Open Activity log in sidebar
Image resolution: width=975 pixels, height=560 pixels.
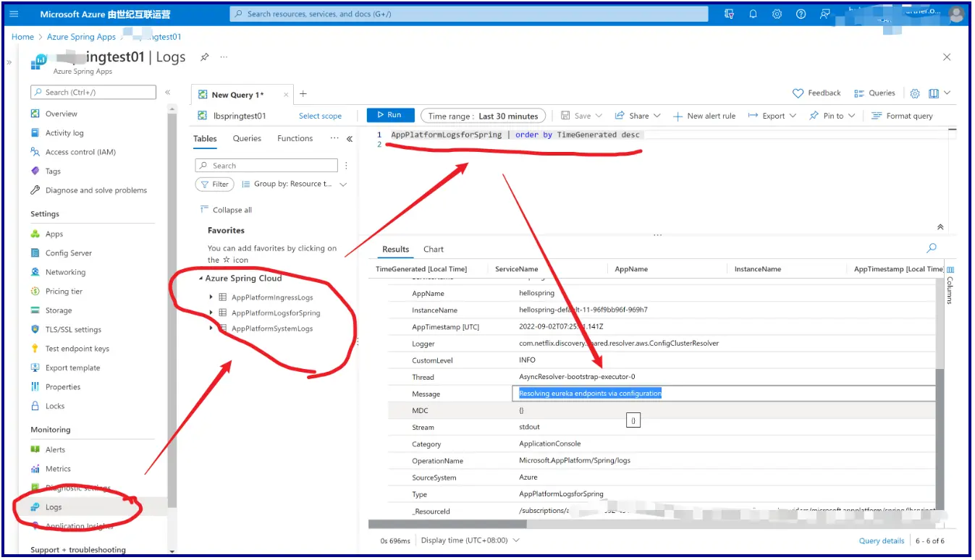64,133
